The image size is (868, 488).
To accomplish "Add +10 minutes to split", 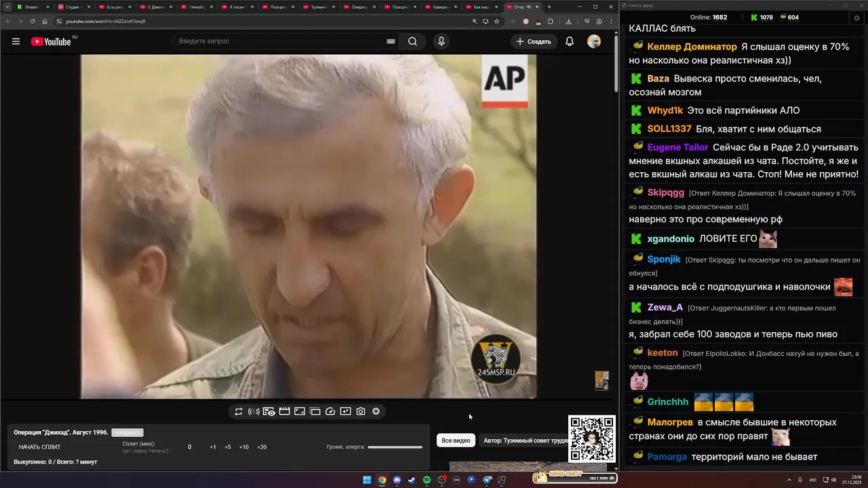I will click(x=244, y=447).
